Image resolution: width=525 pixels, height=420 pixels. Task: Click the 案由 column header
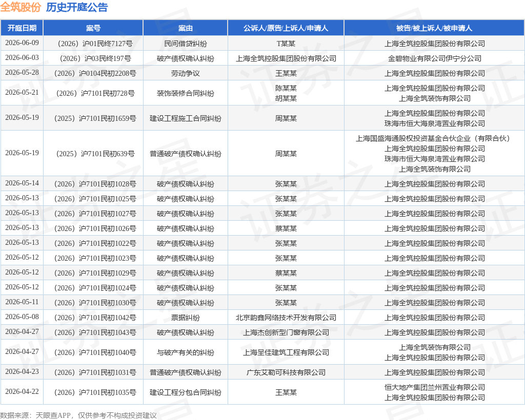pyautogui.click(x=185, y=28)
